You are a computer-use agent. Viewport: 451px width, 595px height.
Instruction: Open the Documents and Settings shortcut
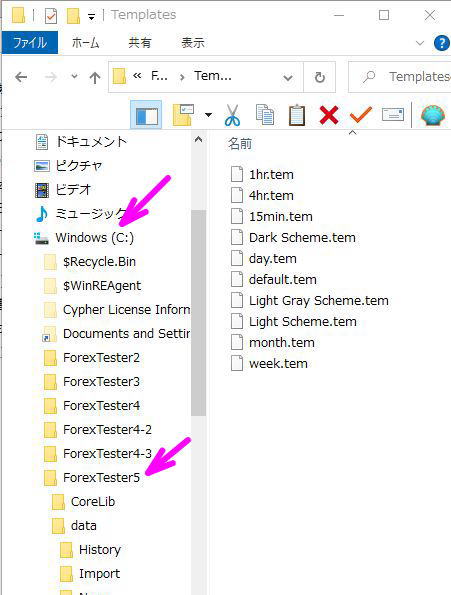pyautogui.click(x=126, y=334)
